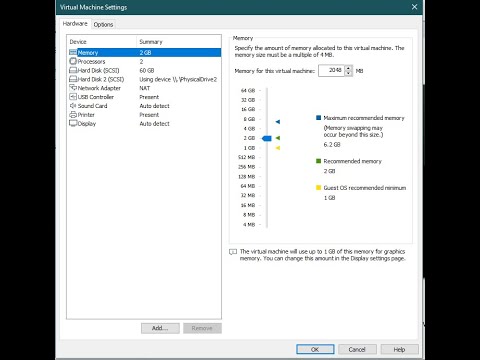Click the blue memory slider handle
The width and height of the screenshot is (480, 360).
267,138
